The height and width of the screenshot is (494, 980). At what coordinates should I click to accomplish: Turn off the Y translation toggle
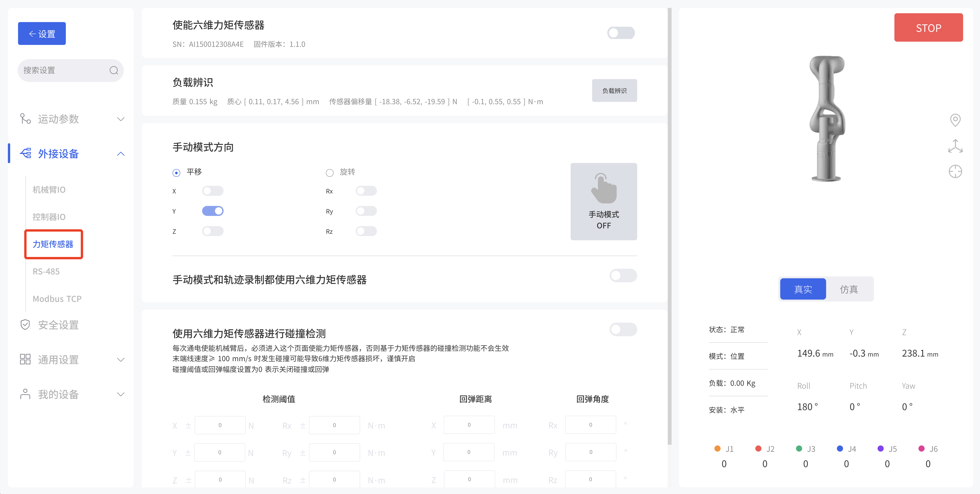(x=213, y=211)
